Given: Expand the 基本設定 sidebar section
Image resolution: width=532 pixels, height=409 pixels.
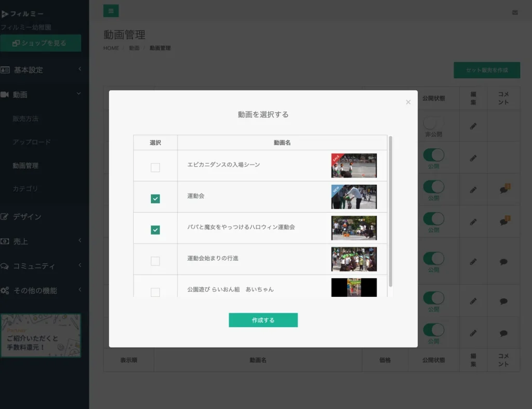Looking at the screenshot, I should click(41, 70).
